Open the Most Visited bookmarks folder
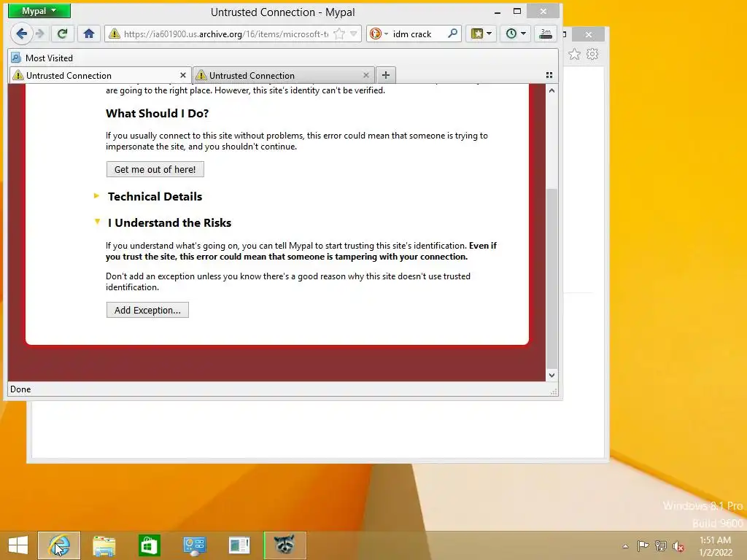Image resolution: width=747 pixels, height=560 pixels. tap(42, 58)
